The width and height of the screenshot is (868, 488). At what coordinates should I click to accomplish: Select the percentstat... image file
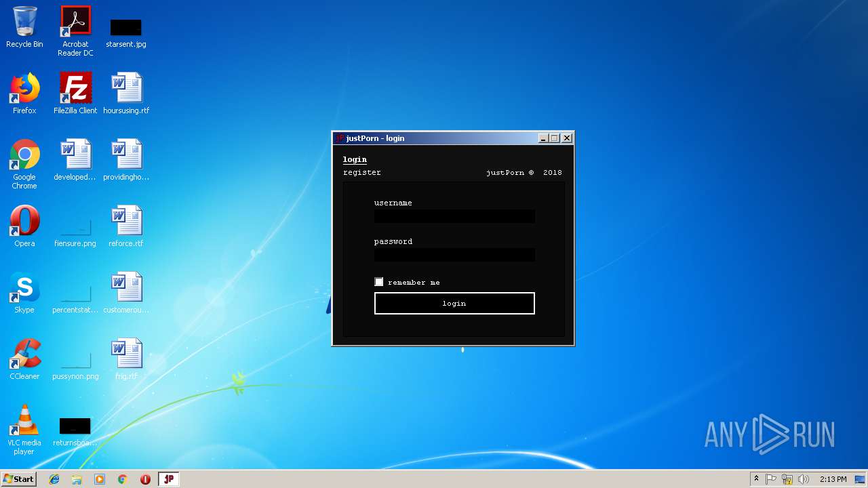[x=75, y=300]
